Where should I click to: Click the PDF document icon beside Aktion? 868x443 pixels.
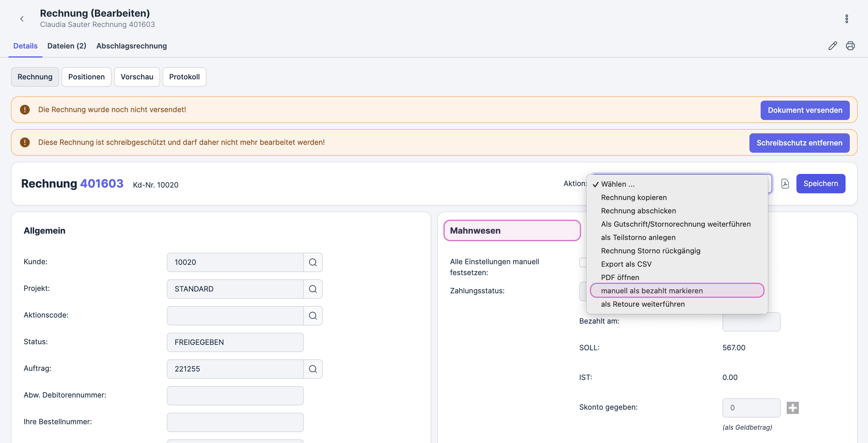point(785,183)
